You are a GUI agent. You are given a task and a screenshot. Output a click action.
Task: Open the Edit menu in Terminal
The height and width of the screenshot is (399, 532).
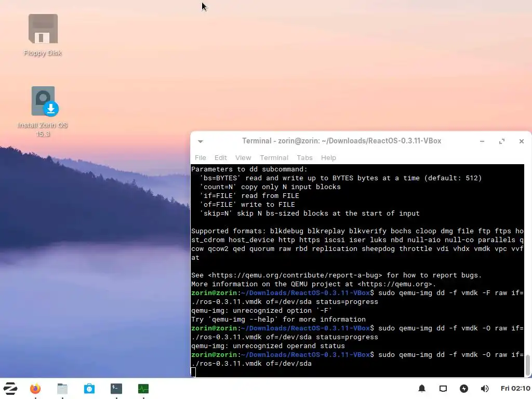pos(220,158)
